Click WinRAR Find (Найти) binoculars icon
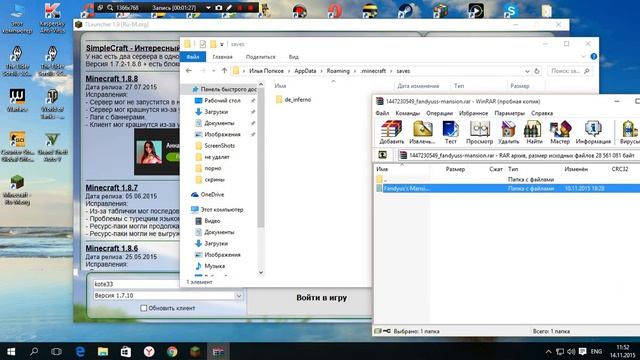 [x=533, y=132]
